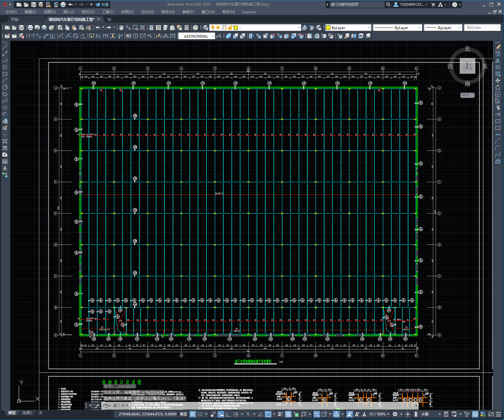Select the Move tool in modify toolbar
Viewport: 504px width, 420px height.
498,81
